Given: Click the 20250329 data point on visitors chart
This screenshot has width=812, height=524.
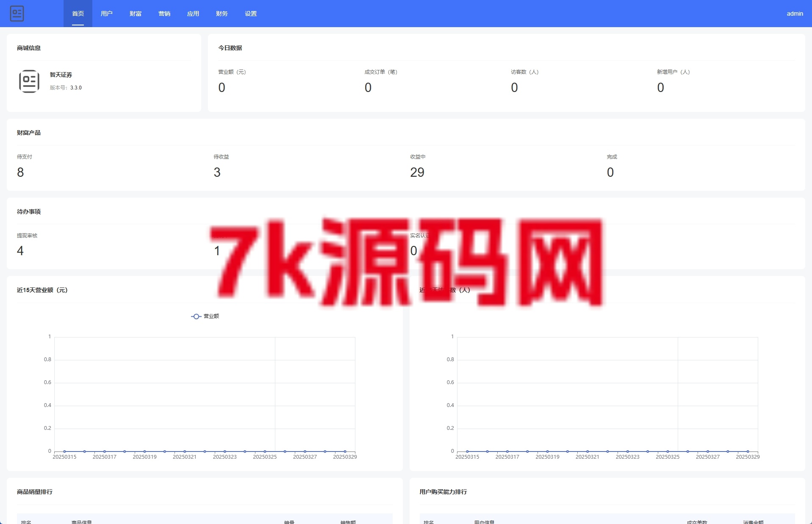Looking at the screenshot, I should tap(748, 452).
